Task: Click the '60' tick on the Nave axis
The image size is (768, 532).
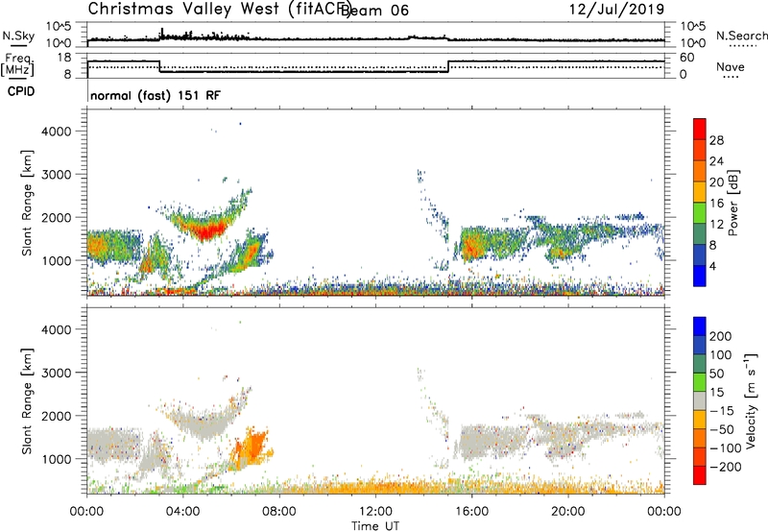Action: (687, 58)
